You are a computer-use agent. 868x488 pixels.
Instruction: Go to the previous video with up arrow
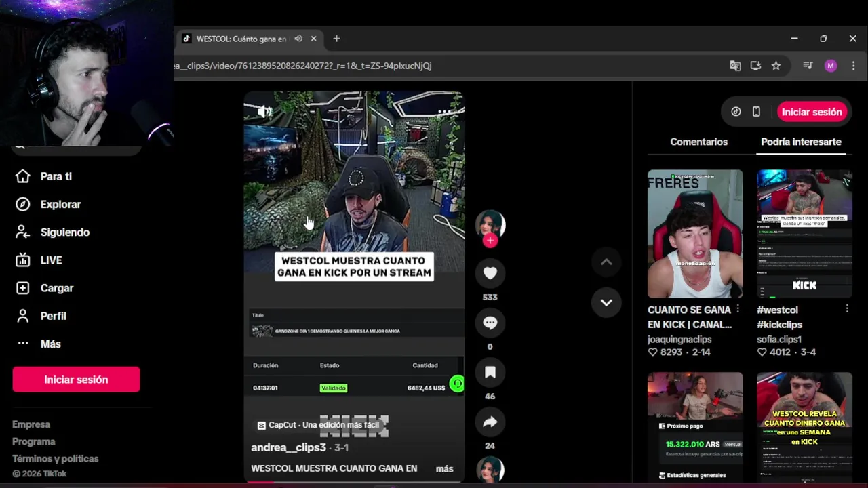(606, 262)
